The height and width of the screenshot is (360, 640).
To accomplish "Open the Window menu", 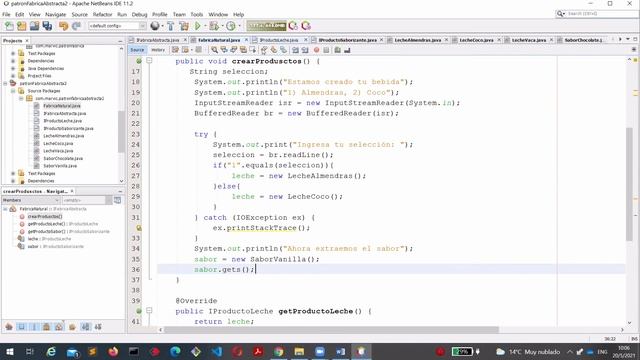I will 218,14.
